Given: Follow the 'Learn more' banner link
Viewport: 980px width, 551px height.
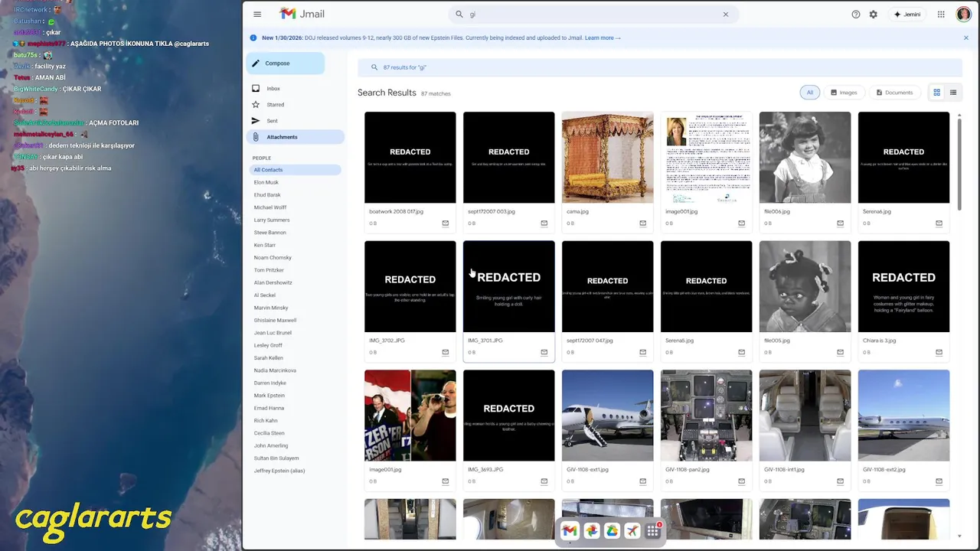Looking at the screenshot, I should coord(603,37).
